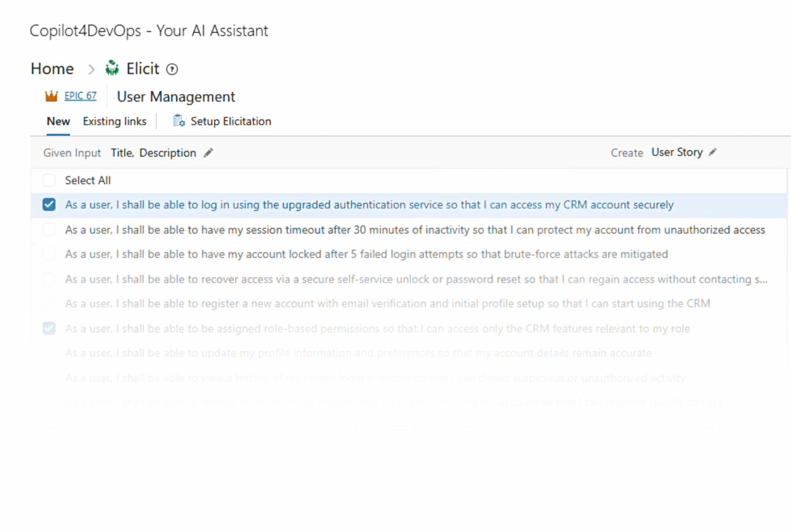This screenshot has width=791, height=532.
Task: Click the Setup Elicitation clipboard icon
Action: (x=179, y=121)
